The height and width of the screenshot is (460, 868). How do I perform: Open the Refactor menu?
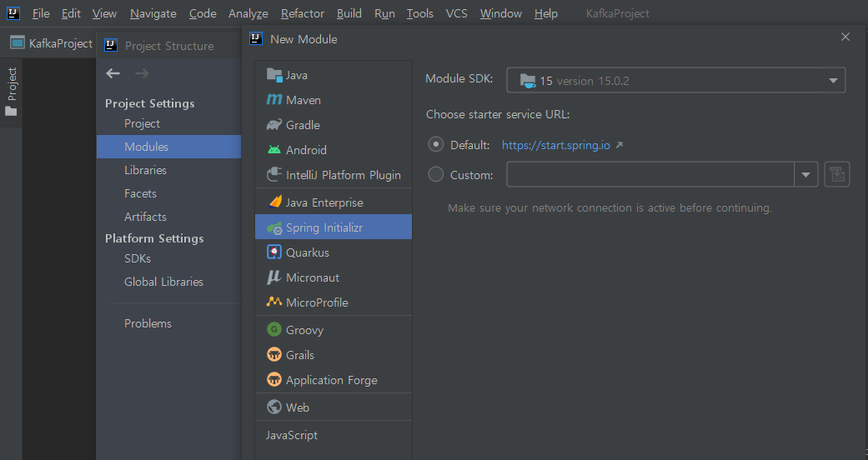tap(302, 13)
